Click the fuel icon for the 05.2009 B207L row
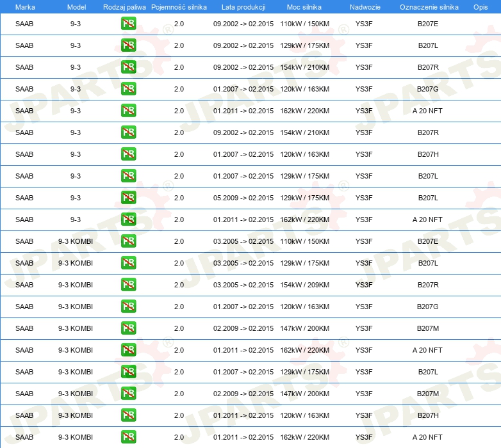Image resolution: width=501 pixels, height=448 pixels. [128, 198]
